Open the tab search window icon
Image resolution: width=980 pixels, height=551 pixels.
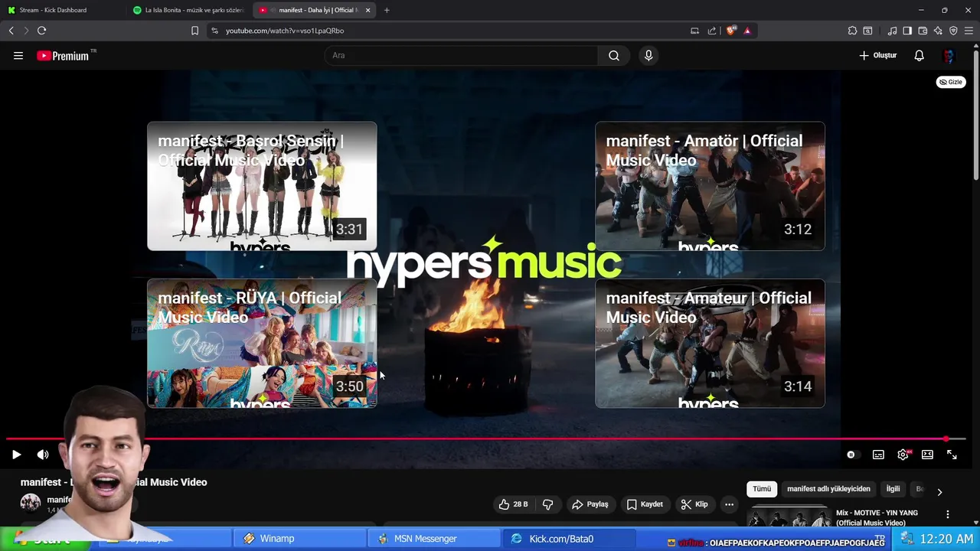coord(867,31)
